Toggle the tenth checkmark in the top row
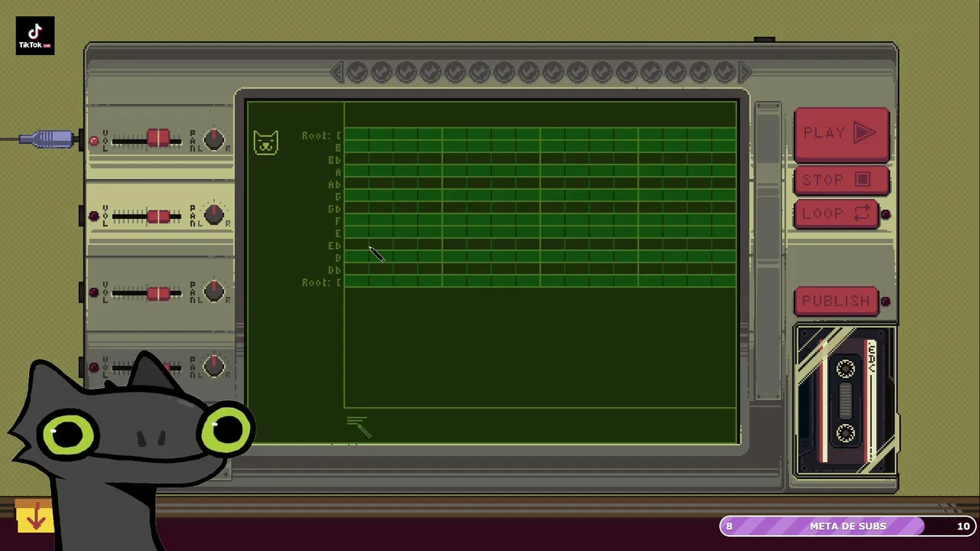This screenshot has width=980, height=551. coord(577,72)
